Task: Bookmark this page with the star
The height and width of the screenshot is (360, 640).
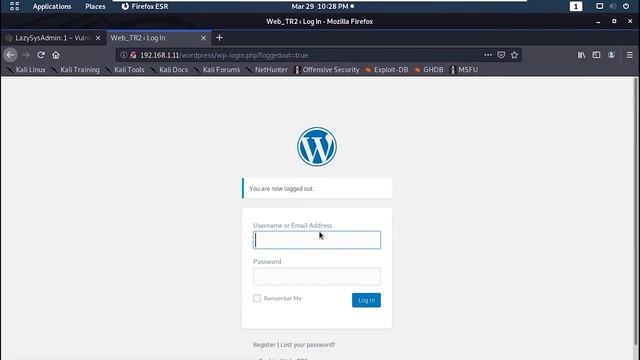Action: (x=514, y=55)
